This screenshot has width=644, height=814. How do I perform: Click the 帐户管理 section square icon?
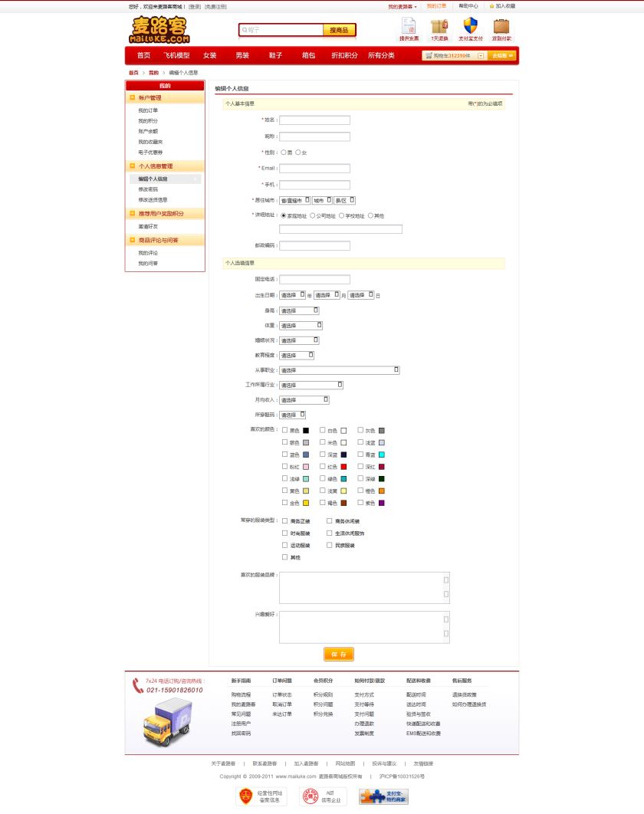click(x=133, y=97)
